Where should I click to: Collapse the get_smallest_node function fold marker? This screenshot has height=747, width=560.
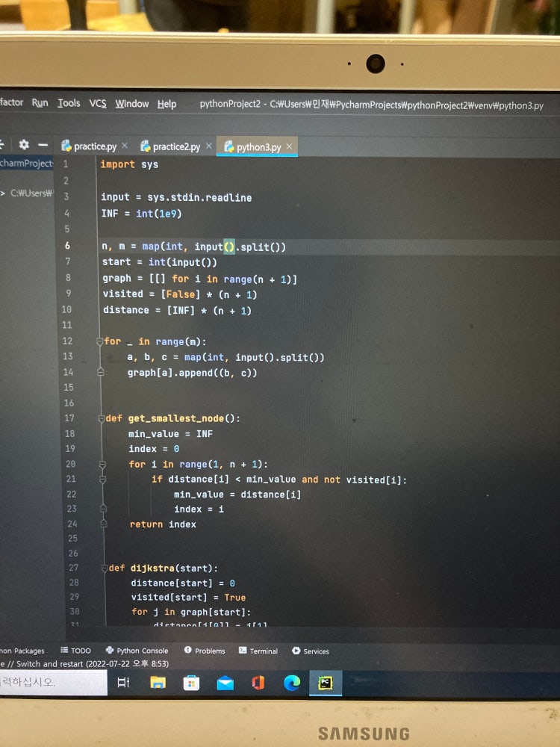tap(100, 418)
